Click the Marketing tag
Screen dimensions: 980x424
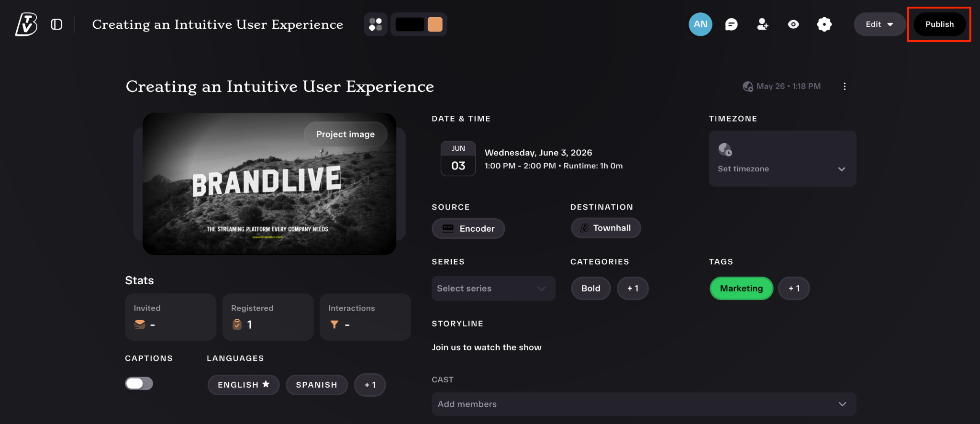[741, 289]
